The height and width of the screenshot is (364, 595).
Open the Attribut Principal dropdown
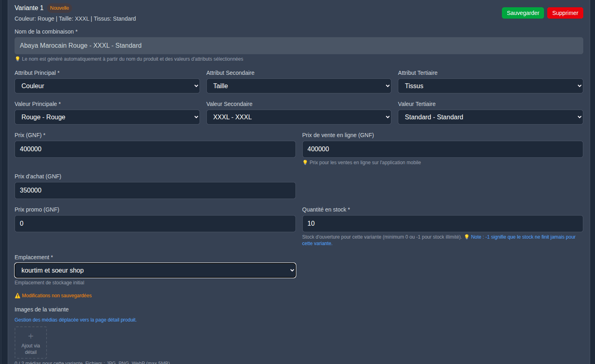[107, 86]
